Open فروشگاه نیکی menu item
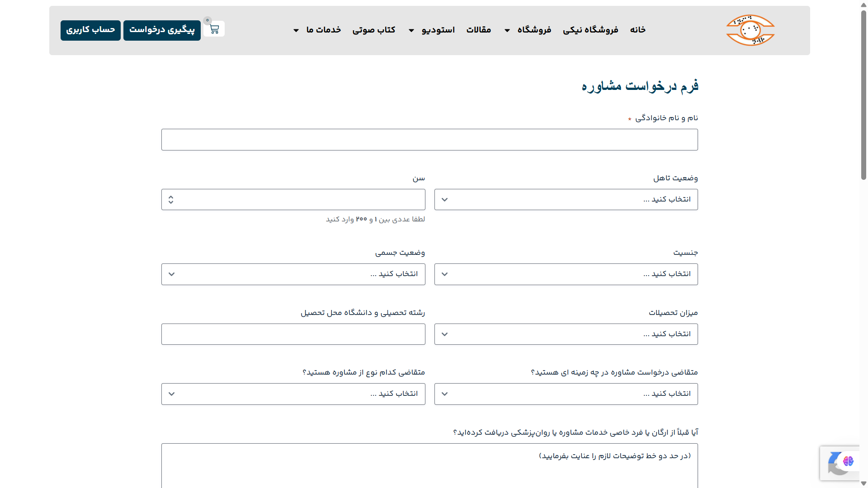 tap(590, 30)
